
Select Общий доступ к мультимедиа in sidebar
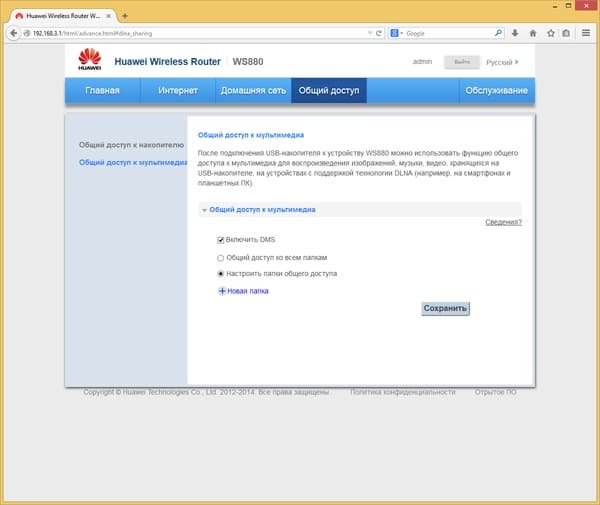[x=133, y=163]
